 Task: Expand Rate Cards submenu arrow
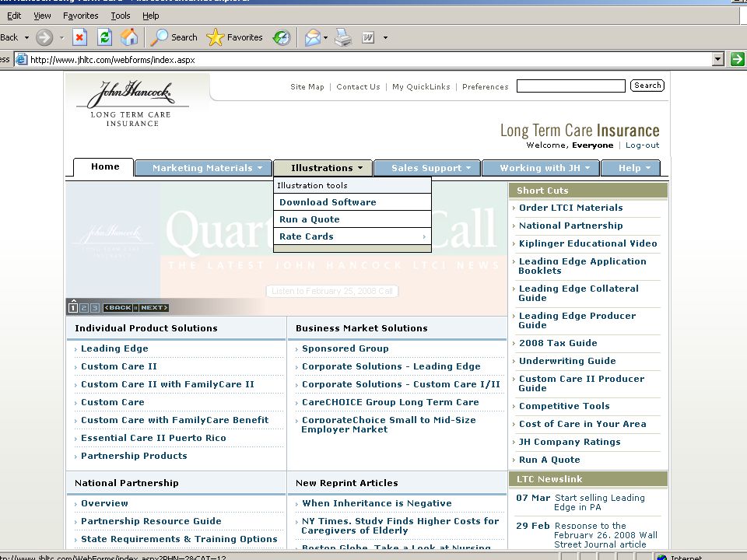423,236
